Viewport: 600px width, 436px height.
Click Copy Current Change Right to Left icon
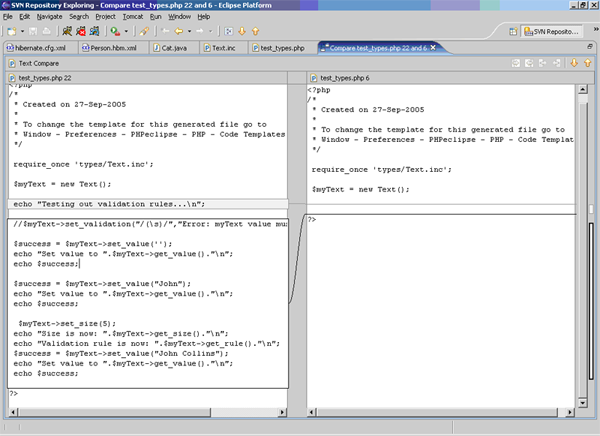point(556,63)
